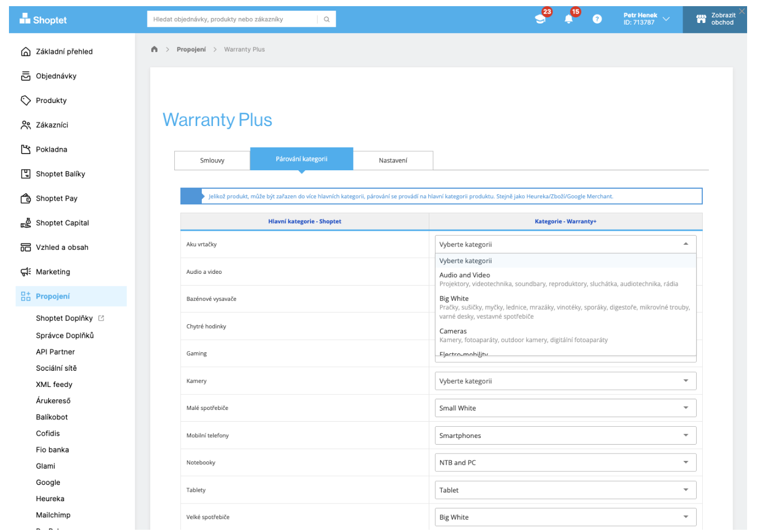Choose Audio and Video option

click(465, 275)
